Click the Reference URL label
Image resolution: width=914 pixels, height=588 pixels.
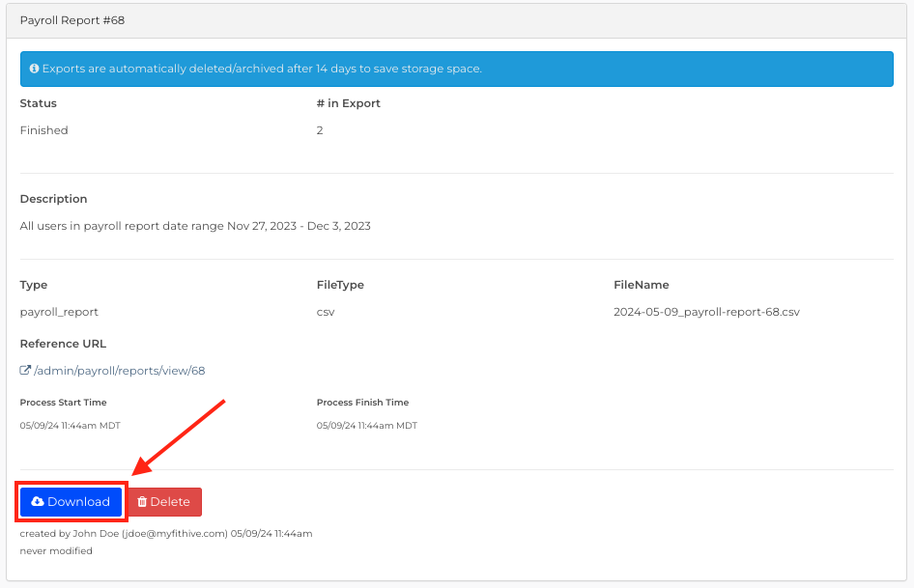click(x=63, y=344)
